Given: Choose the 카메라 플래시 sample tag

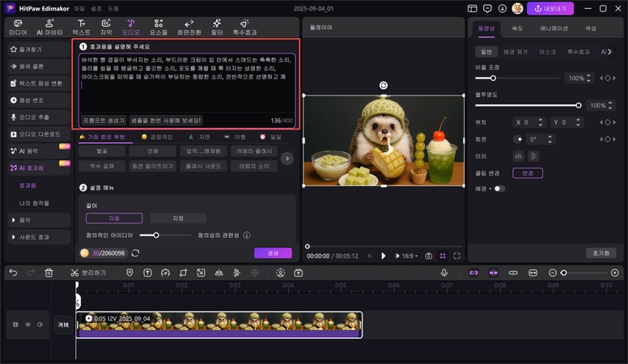Looking at the screenshot, I should pyautogui.click(x=254, y=151).
